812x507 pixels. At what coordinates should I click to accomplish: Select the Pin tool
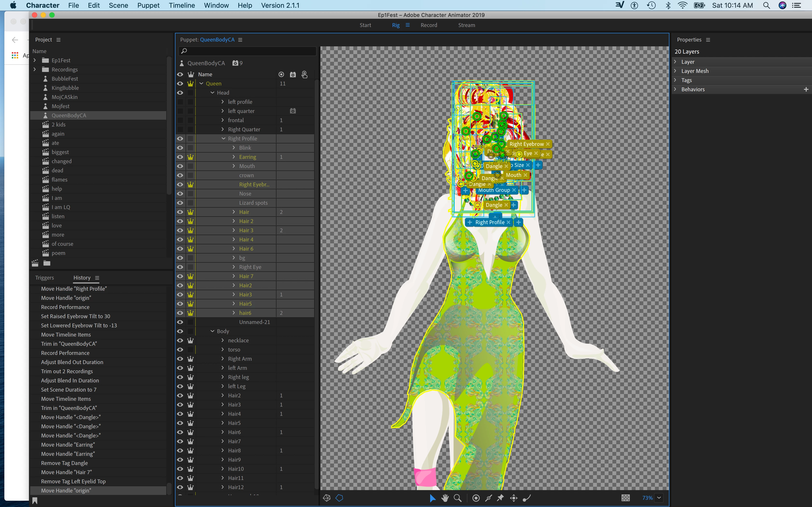(x=500, y=498)
